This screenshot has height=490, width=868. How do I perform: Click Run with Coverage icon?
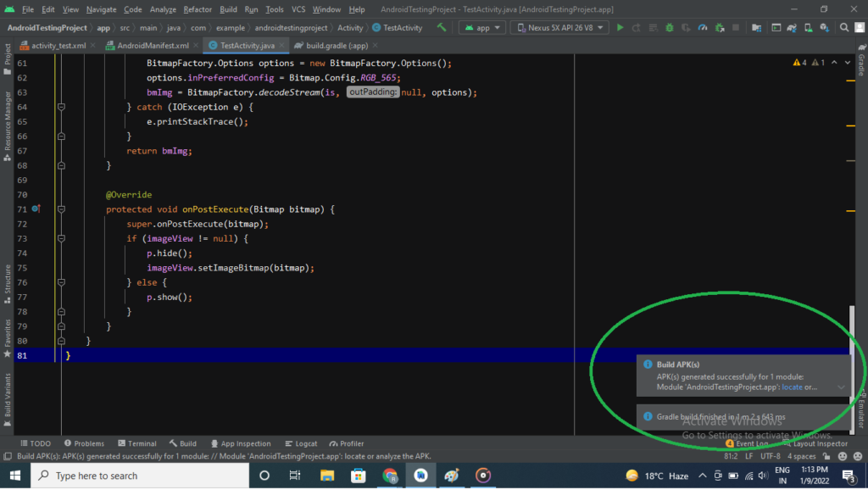(x=686, y=27)
